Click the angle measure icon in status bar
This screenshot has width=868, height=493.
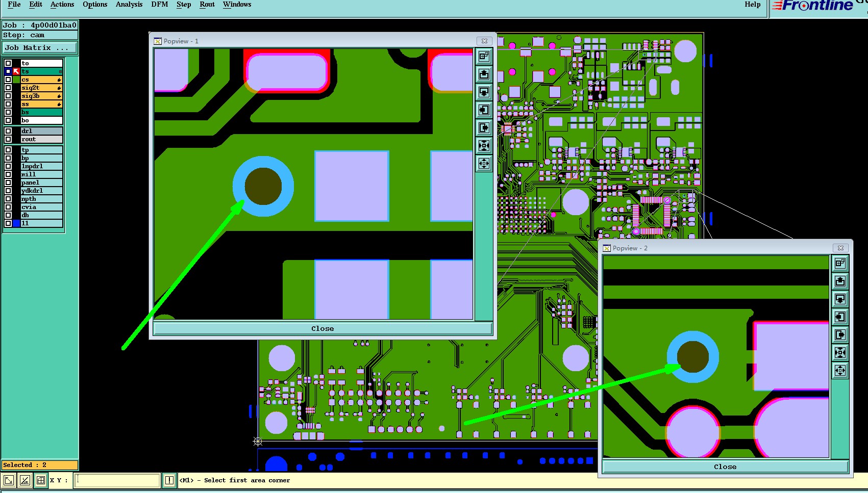(24, 480)
